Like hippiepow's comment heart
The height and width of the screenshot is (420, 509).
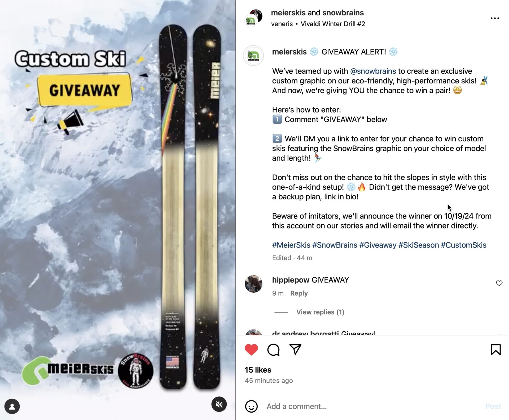pos(499,283)
